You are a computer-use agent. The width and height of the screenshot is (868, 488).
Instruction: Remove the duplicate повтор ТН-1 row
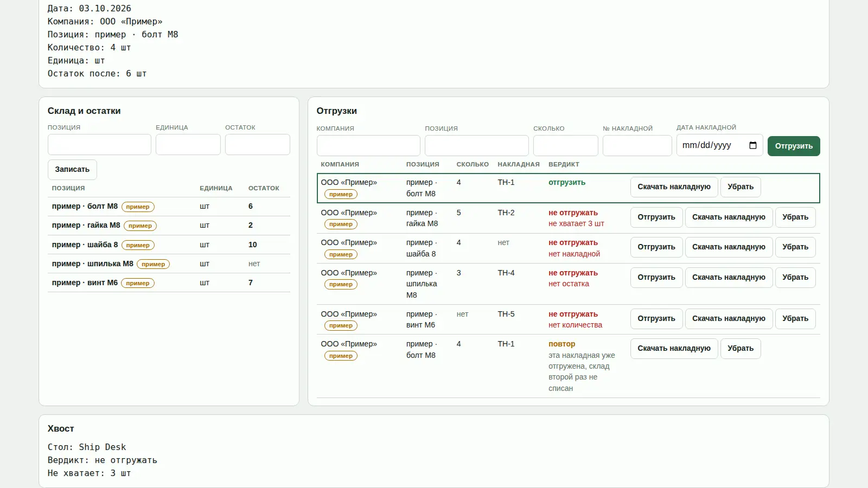tap(741, 349)
